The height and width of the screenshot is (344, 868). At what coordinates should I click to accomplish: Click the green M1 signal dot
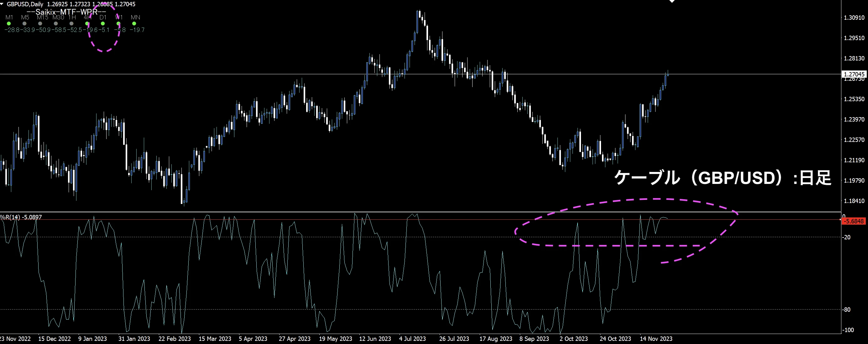(9, 23)
